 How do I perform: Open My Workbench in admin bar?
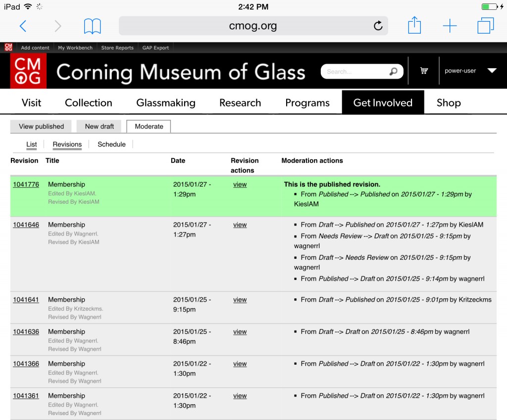75,47
